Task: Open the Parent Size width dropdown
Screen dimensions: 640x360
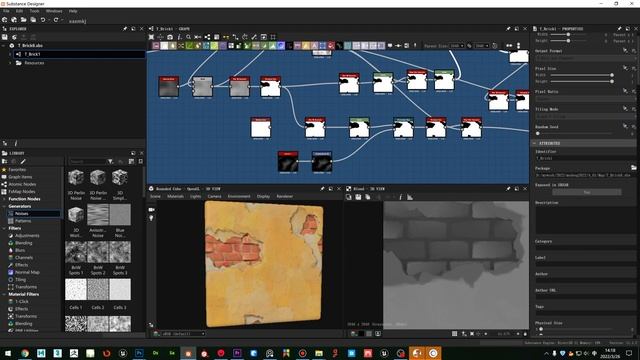Action: [x=457, y=46]
